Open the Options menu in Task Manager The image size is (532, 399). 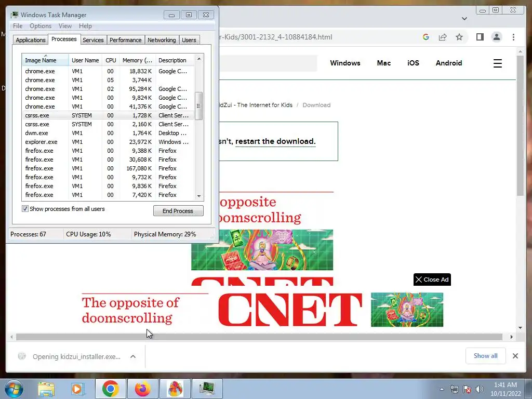(x=41, y=26)
